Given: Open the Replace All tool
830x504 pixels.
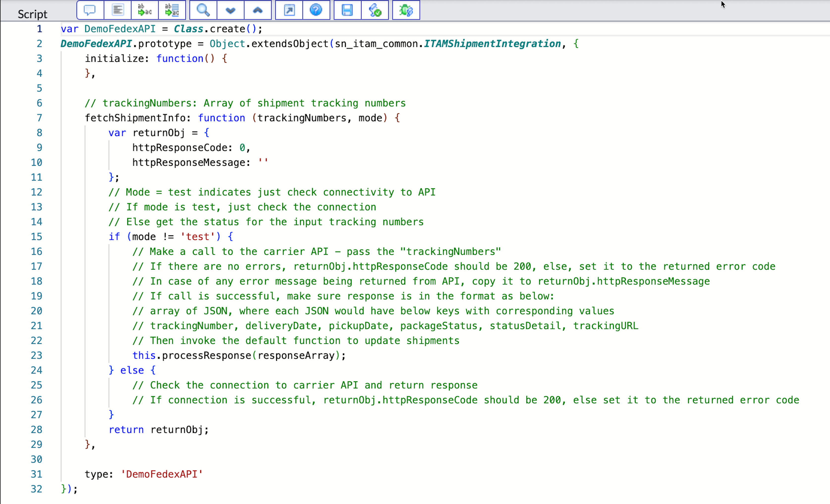Looking at the screenshot, I should 172,10.
